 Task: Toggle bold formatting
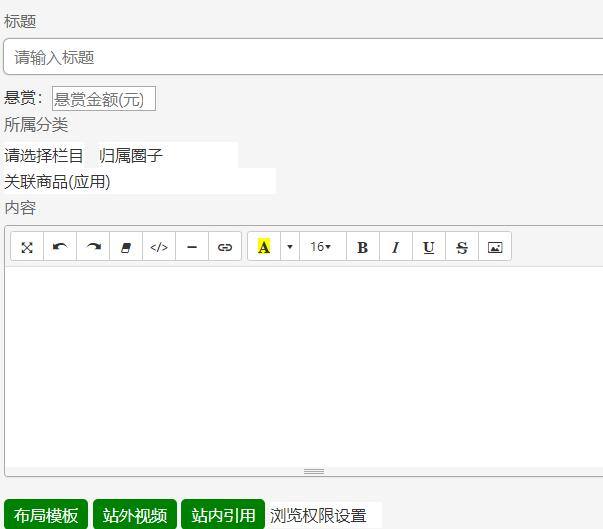pos(362,247)
